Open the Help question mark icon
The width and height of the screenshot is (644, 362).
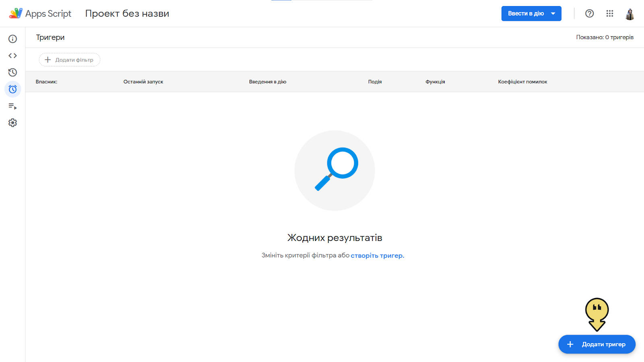tap(590, 13)
